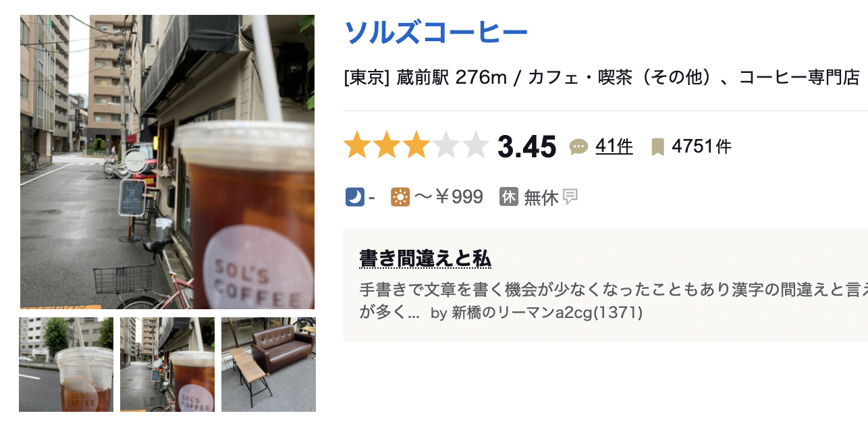Screen dimensions: 868x428
Task: Click the bookmark saves icon
Action: 657,146
